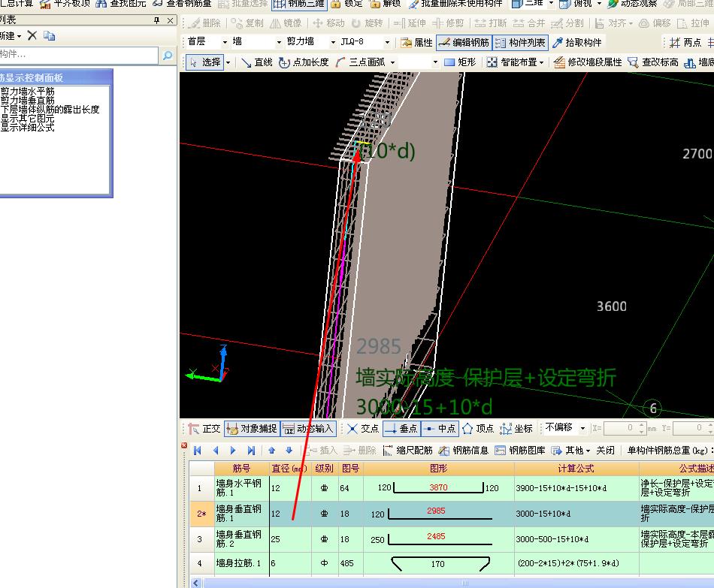714x588 pixels.
Task: Disable 垂点 perpendicular snap
Action: pyautogui.click(x=401, y=429)
